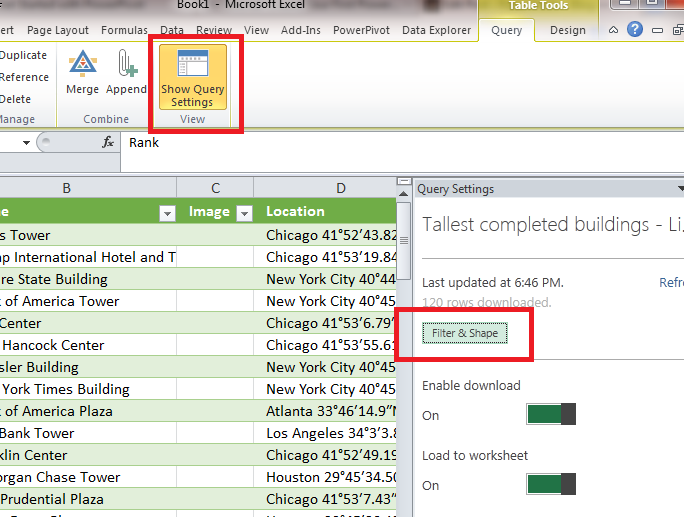Click Duplicate in the Manage group
Screen dimensions: 684x520
(x=23, y=55)
